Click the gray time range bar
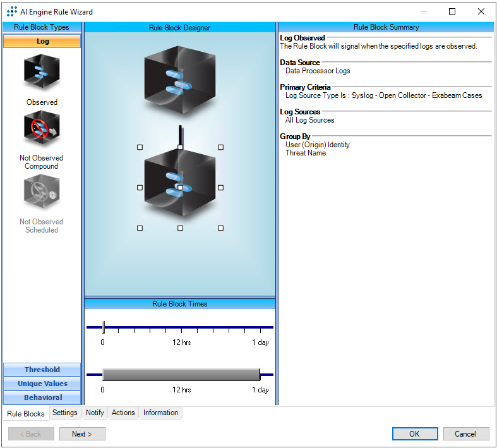The image size is (497, 448). 181,375
